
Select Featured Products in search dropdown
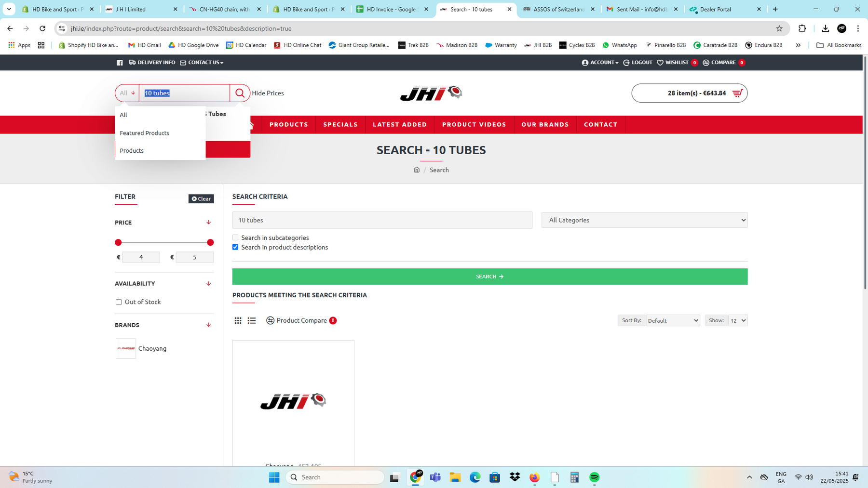tap(144, 133)
